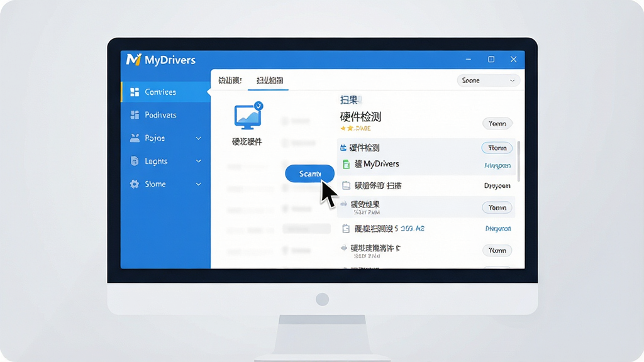This screenshot has height=362, width=644.
Task: Click the grid icon beside Conrices
Action: 135,92
